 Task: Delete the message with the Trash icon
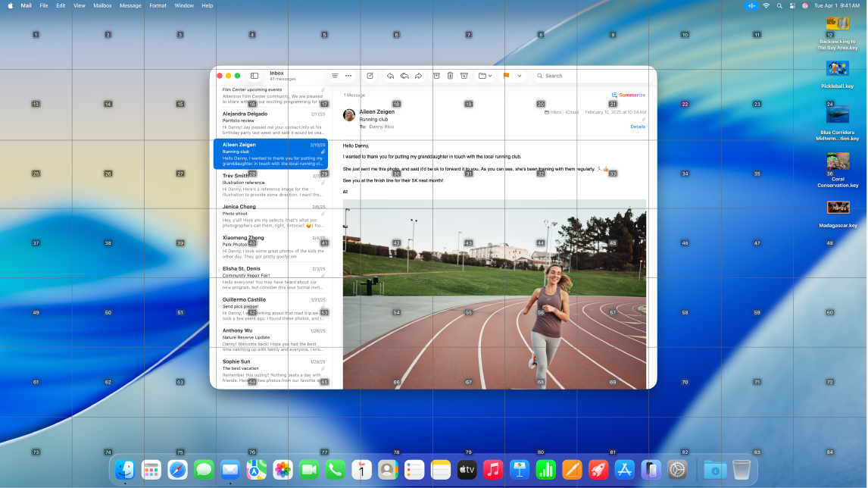450,76
